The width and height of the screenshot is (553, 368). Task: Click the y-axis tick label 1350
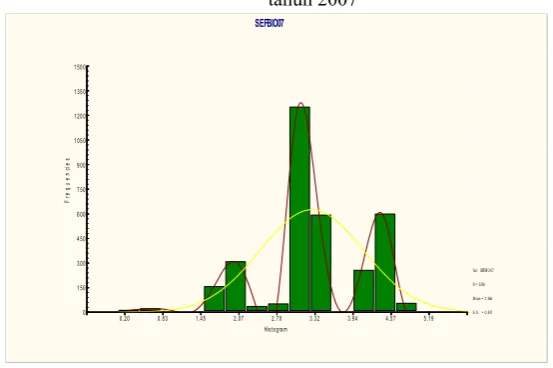[x=80, y=91]
